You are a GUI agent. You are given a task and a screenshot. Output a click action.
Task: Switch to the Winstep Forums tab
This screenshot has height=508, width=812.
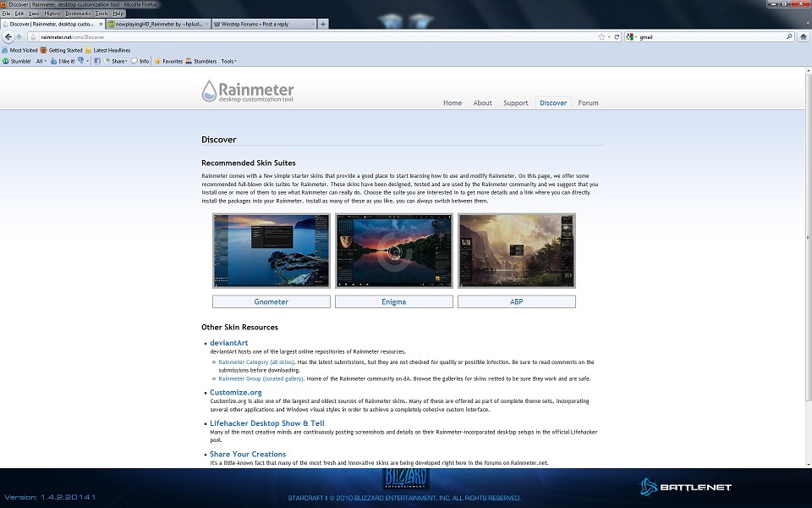tap(262, 24)
